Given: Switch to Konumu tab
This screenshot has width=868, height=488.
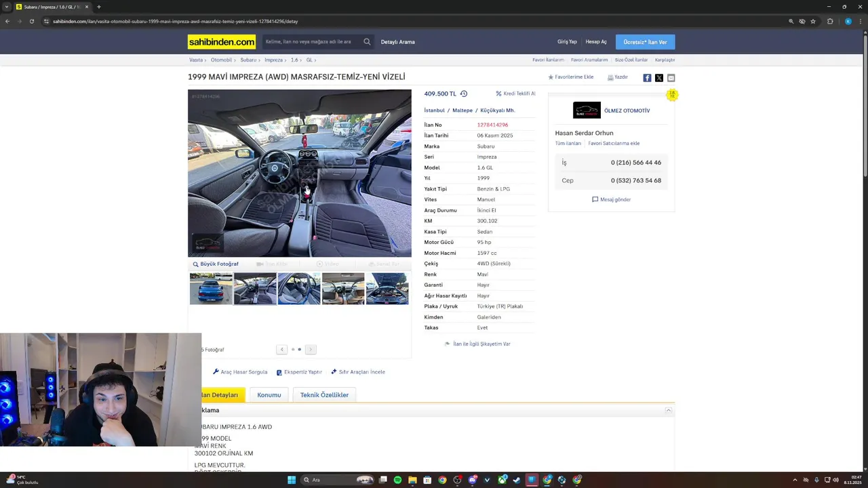Looking at the screenshot, I should coord(269,395).
